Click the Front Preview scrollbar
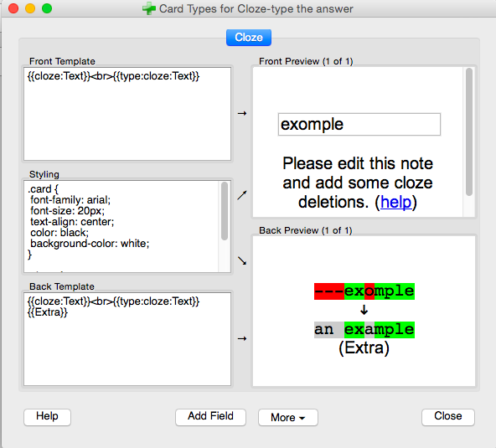 click(x=469, y=131)
